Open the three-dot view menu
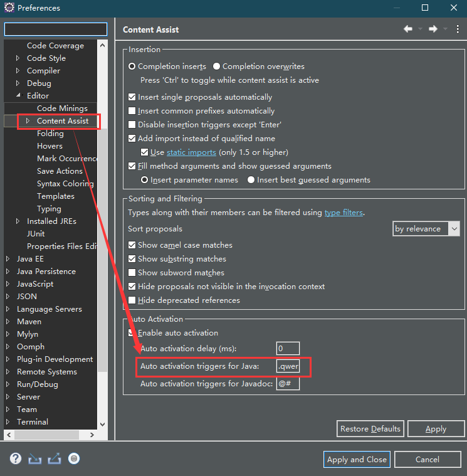Image resolution: width=467 pixels, height=476 pixels. tap(458, 29)
